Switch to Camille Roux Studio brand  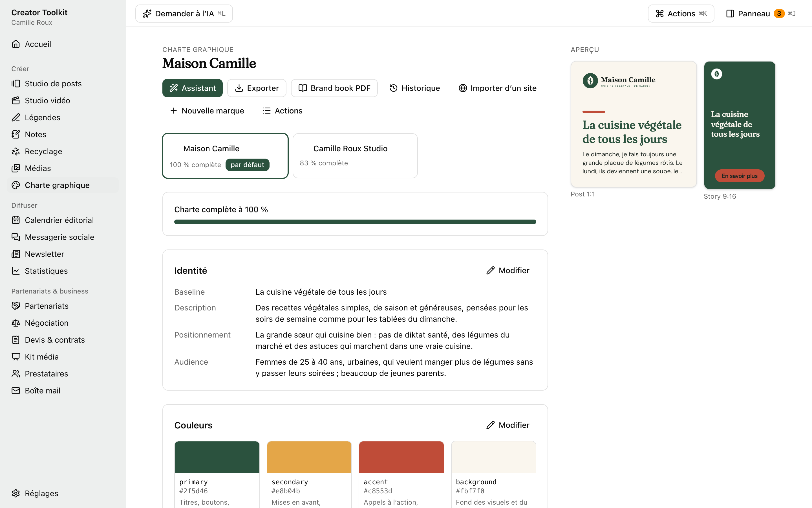[355, 156]
